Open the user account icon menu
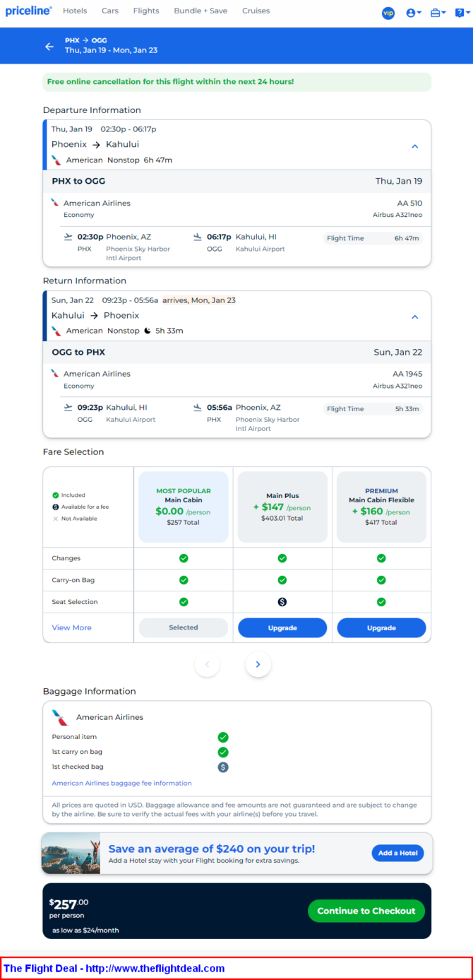This screenshot has height=980, width=473. click(x=414, y=13)
